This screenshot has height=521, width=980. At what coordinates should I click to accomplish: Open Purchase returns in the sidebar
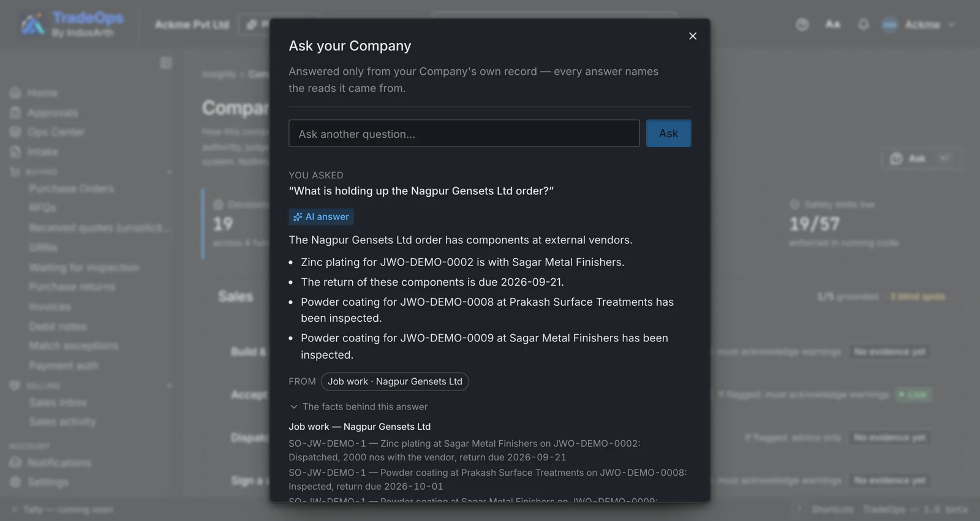pyautogui.click(x=72, y=287)
